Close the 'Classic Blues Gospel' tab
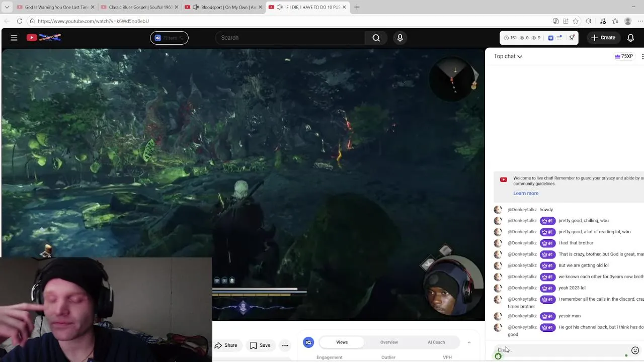Viewport: 644px width, 362px height. [x=176, y=7]
